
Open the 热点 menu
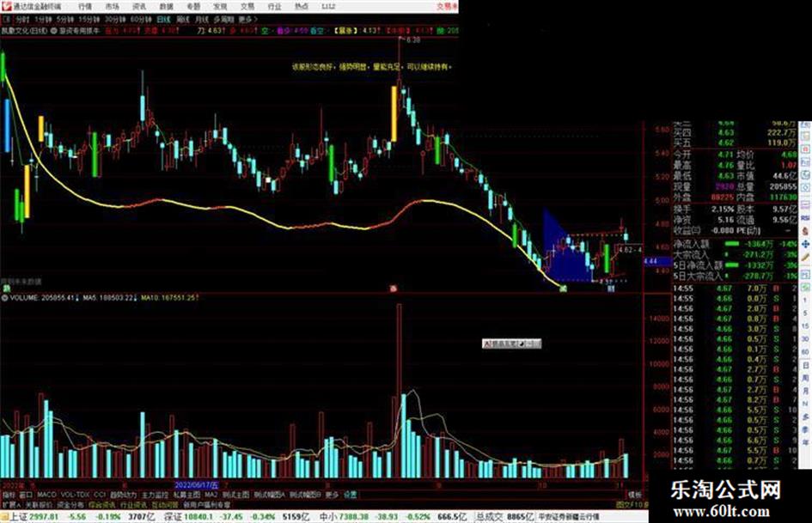click(301, 6)
